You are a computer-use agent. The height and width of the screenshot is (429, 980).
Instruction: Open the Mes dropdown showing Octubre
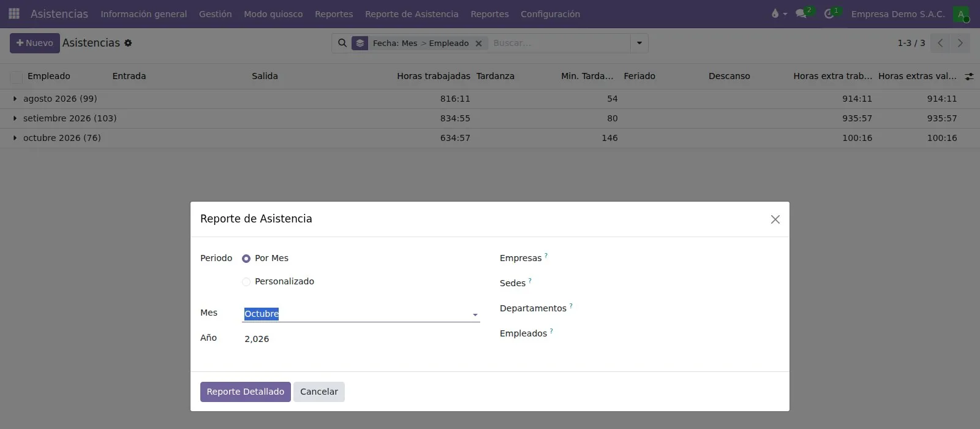361,314
